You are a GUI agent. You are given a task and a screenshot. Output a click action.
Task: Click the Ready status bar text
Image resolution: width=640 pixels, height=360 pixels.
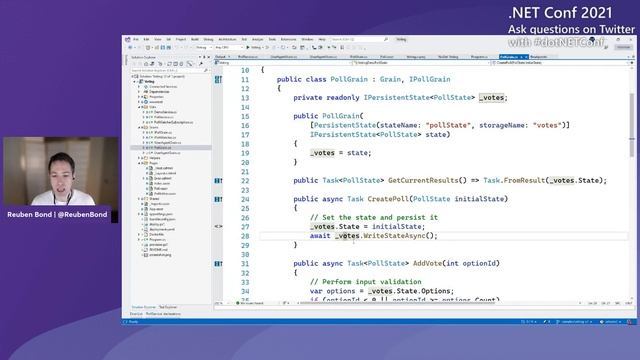click(133, 322)
